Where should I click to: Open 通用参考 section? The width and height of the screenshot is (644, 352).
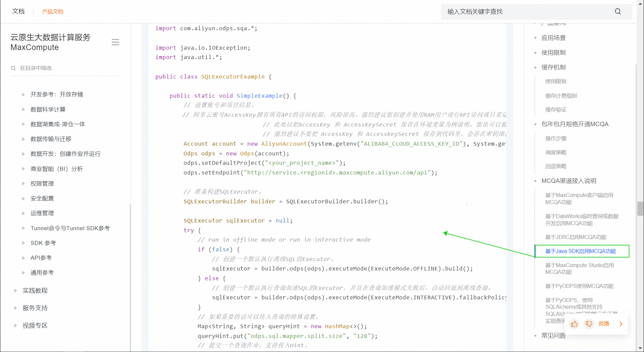click(x=42, y=272)
